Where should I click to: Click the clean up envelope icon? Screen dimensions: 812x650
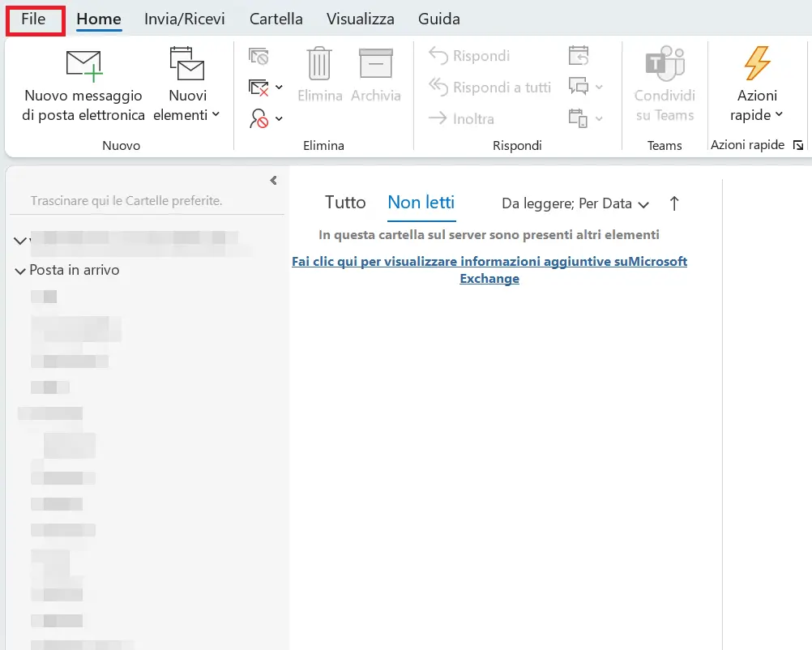[x=259, y=88]
